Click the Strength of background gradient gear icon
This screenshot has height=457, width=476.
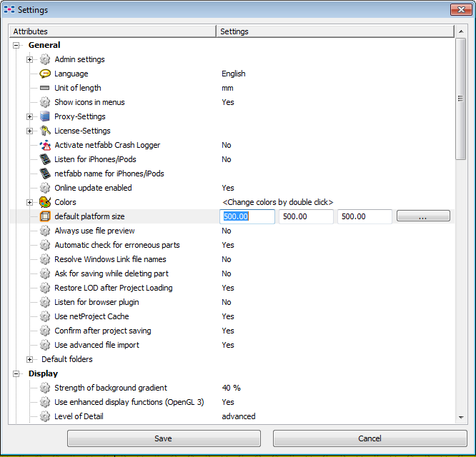click(45, 388)
